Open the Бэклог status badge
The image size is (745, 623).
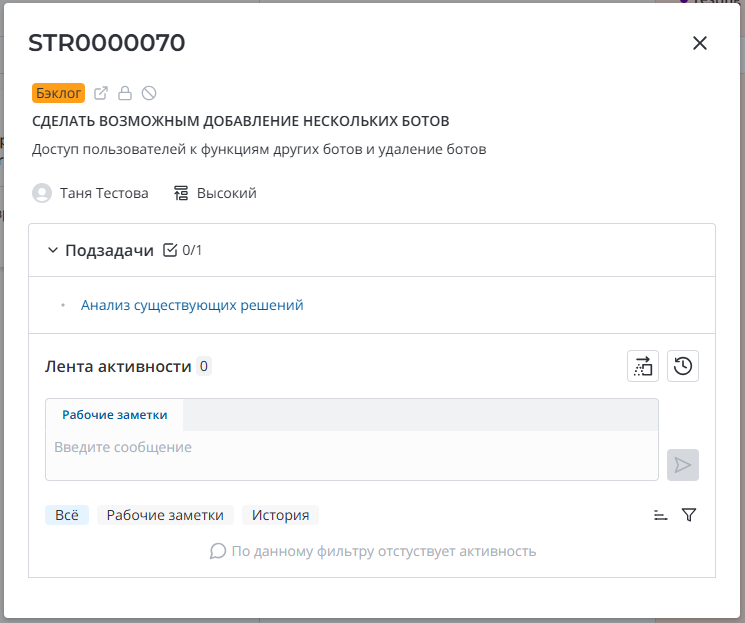[58, 93]
